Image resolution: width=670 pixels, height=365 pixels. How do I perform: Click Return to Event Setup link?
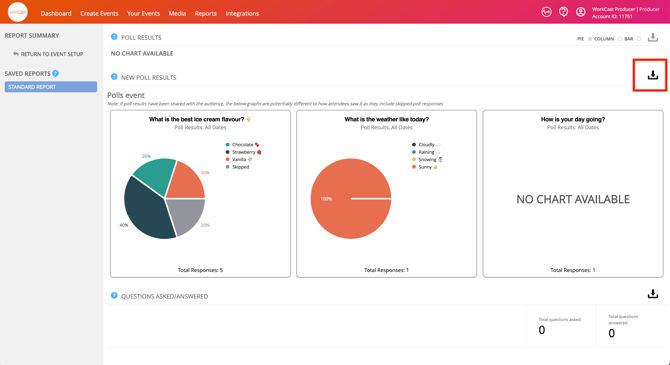click(x=52, y=54)
